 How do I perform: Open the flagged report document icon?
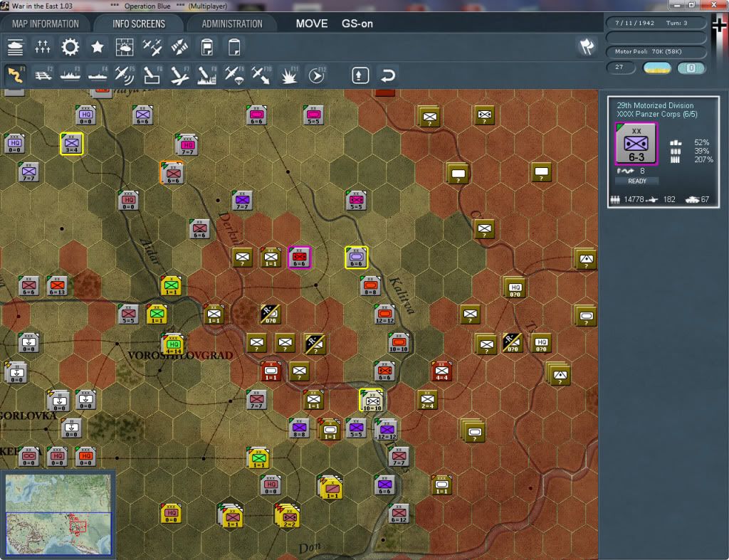tap(207, 47)
